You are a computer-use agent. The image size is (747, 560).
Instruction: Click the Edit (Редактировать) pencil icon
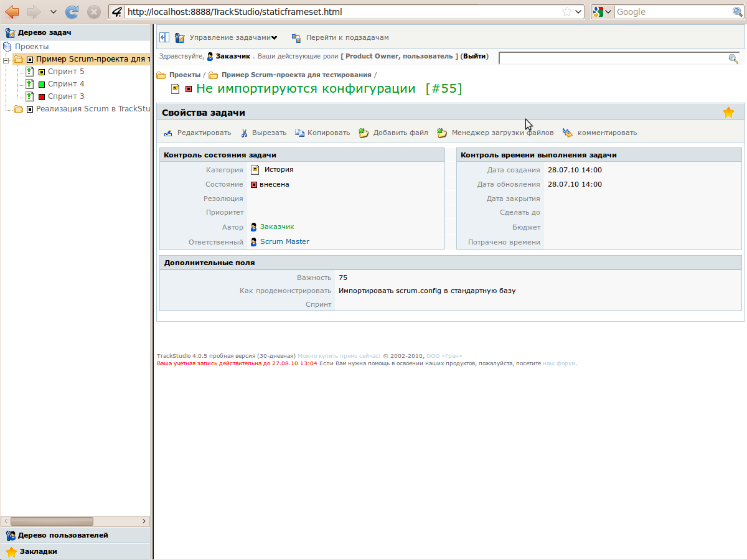click(x=168, y=133)
